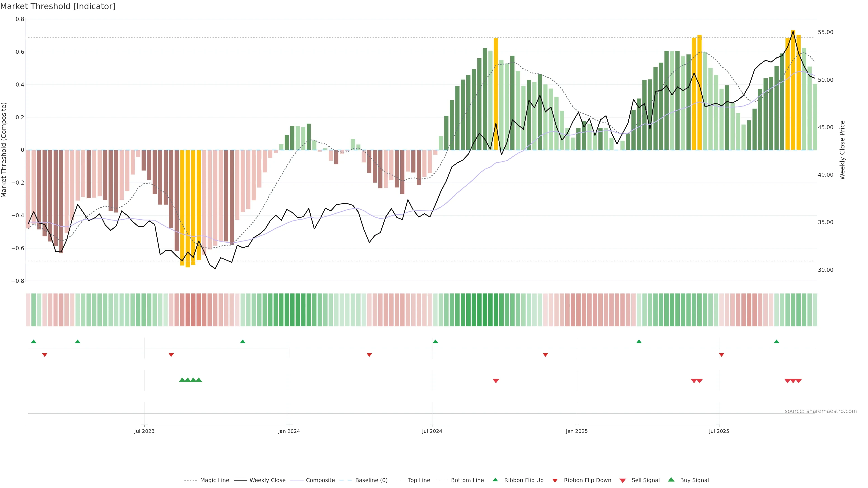Click the Buy Signal legend triangle icon

[x=671, y=480]
